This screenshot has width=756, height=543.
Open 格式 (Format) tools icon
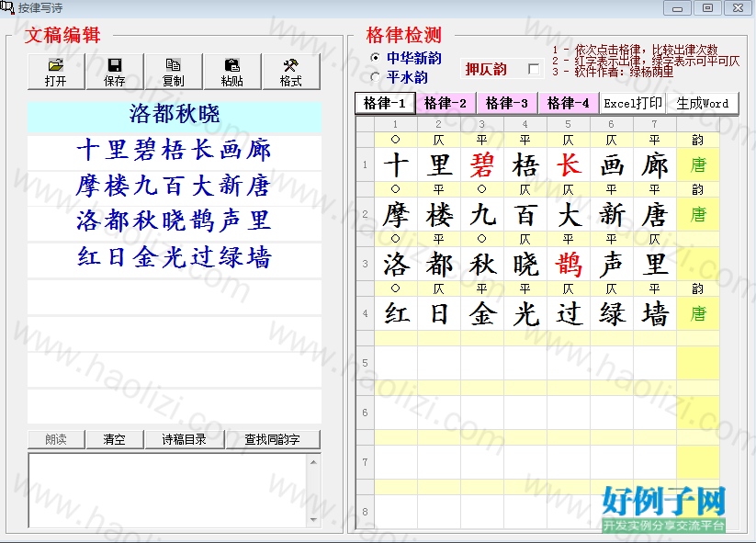pyautogui.click(x=290, y=64)
